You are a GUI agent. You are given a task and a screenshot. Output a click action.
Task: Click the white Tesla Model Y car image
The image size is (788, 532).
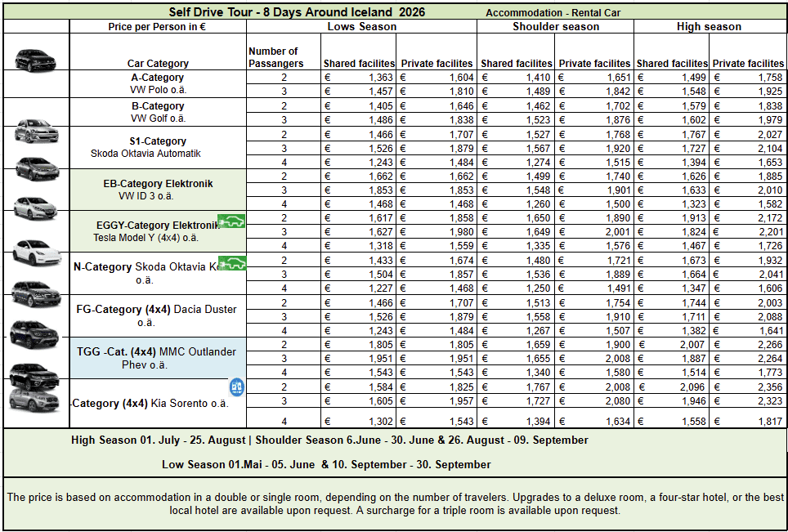pos(34,251)
